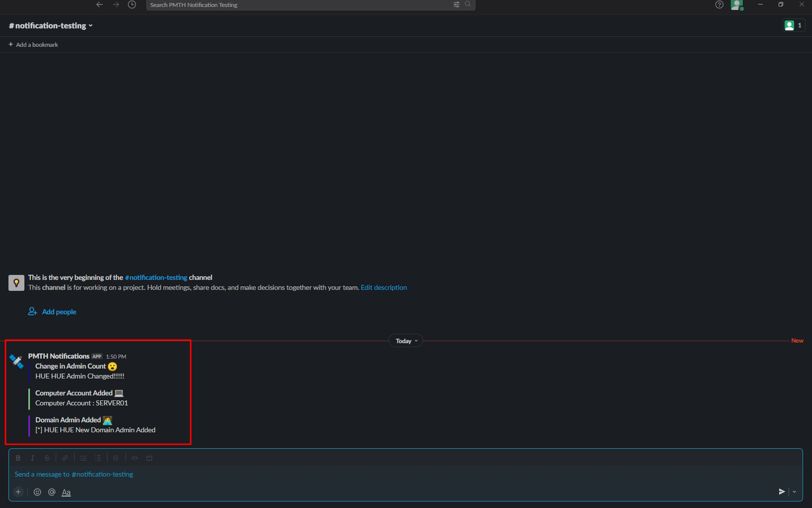Open search filters in the search bar

(457, 4)
